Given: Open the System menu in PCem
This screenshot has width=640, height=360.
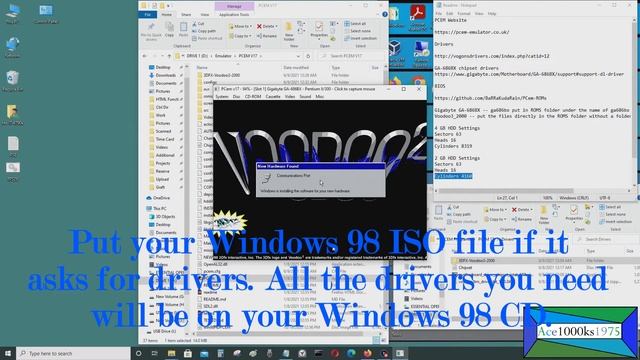Looking at the screenshot, I should click(x=222, y=97).
